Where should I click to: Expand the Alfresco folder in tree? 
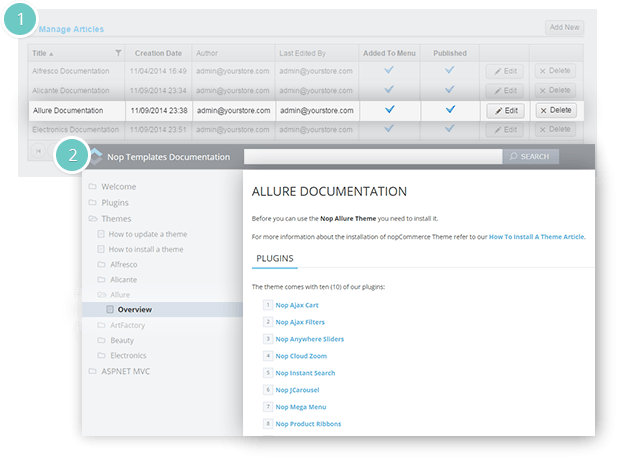[117, 265]
